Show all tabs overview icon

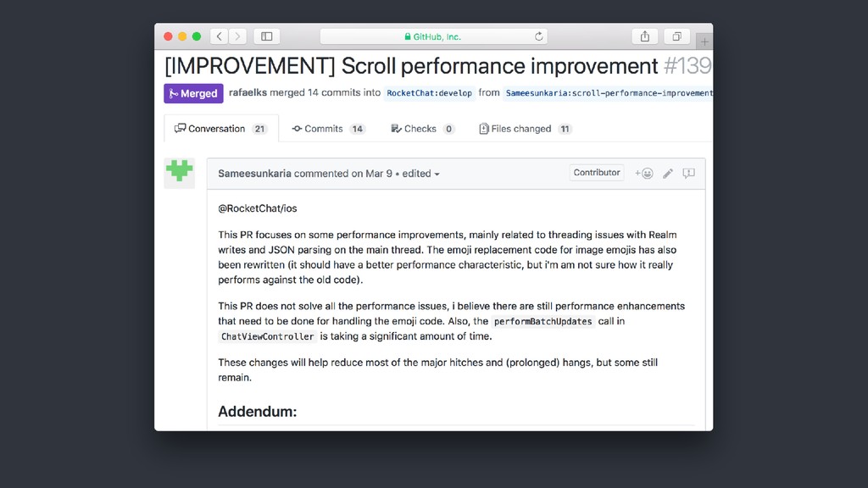(676, 36)
